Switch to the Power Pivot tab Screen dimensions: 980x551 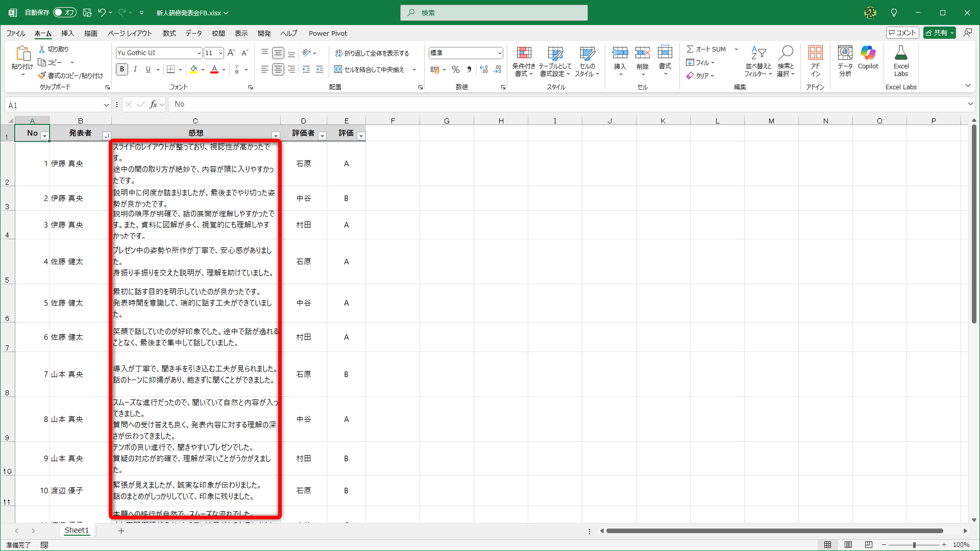328,33
